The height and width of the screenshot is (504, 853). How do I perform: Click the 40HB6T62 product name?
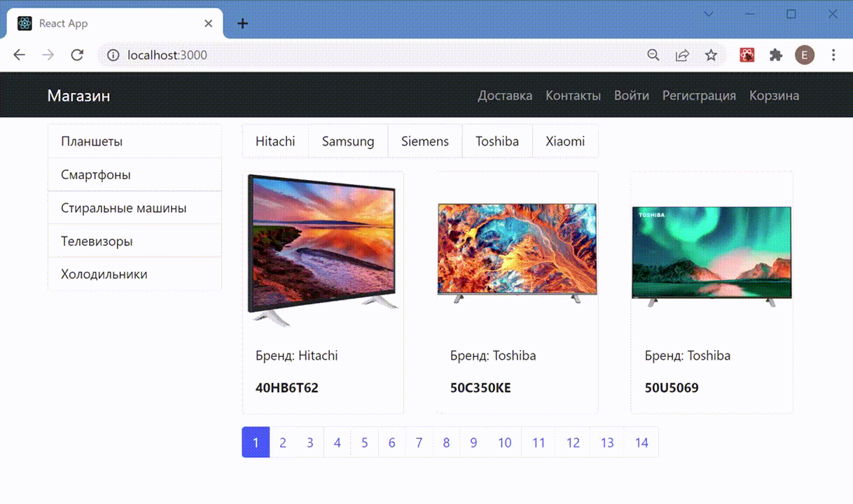click(287, 388)
